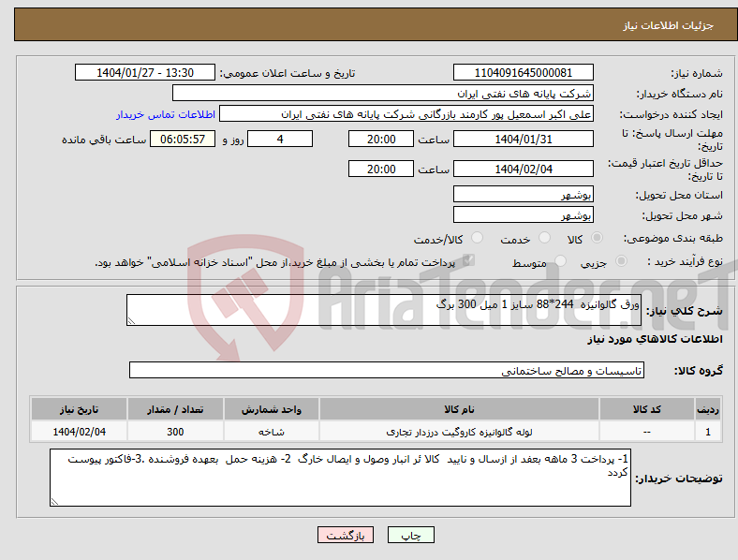
Task: Click the price validity time 20:00 field
Action: 381,169
